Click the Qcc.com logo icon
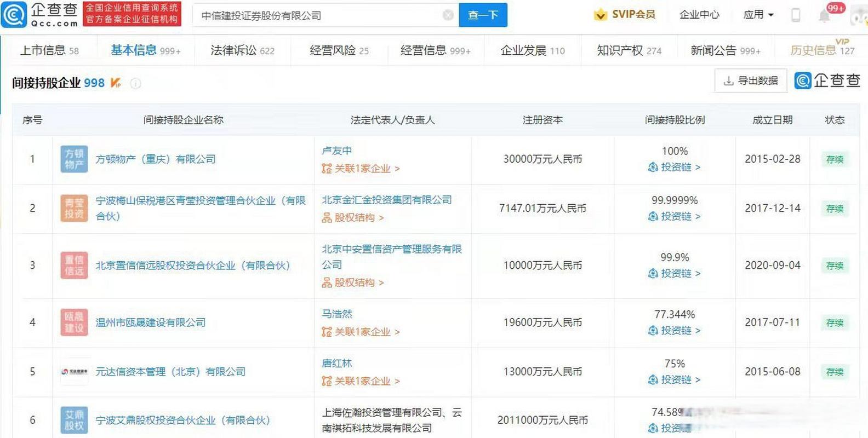 [14, 15]
